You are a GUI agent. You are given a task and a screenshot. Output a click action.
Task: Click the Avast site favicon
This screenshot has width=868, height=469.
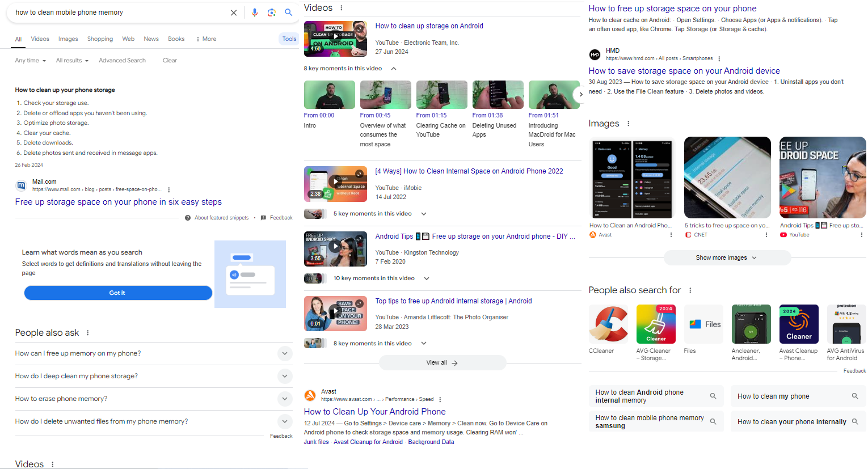point(310,395)
